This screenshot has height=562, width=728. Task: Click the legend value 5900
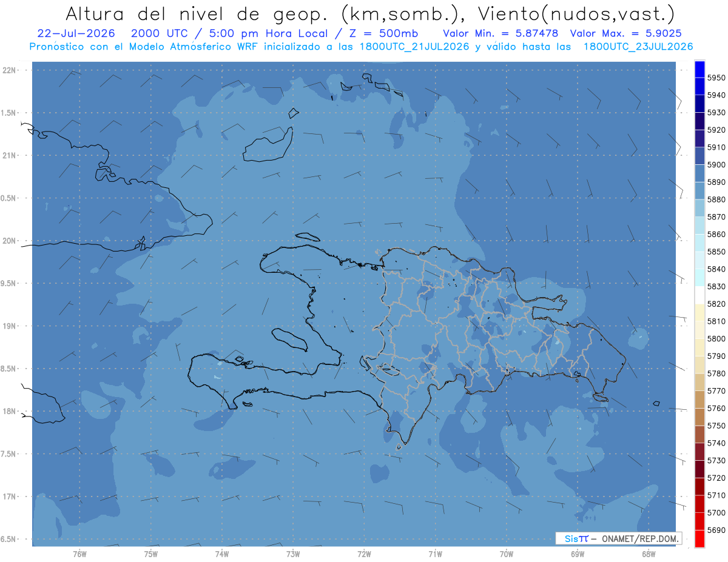click(x=716, y=165)
